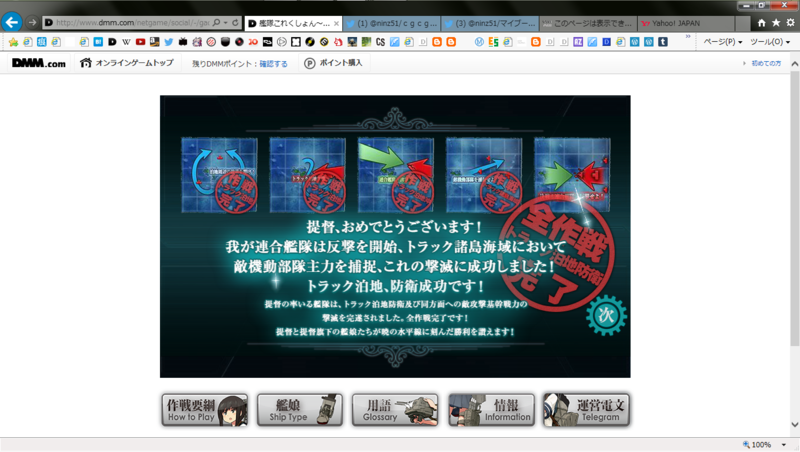800x452 pixels.
Task: Switch to the (1) @ninz51 Twitter tab
Action: point(391,23)
